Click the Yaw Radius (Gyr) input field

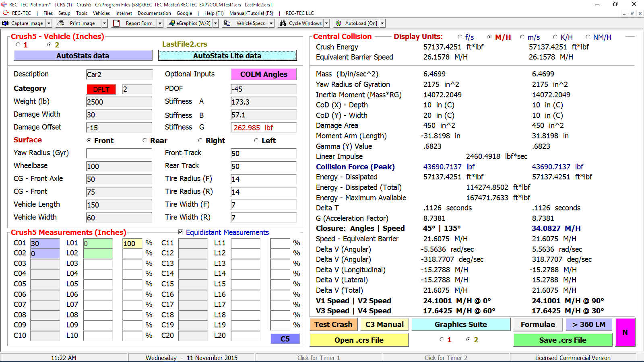[x=119, y=153]
